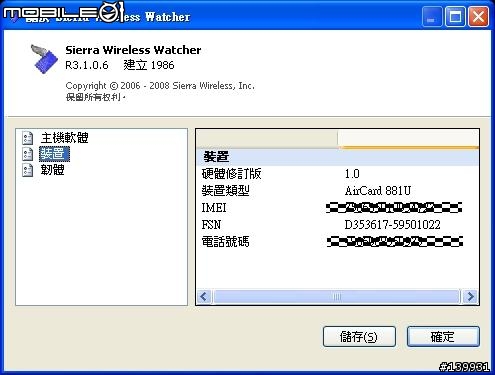
Task: Close the dialog with the X button
Action: (478, 16)
